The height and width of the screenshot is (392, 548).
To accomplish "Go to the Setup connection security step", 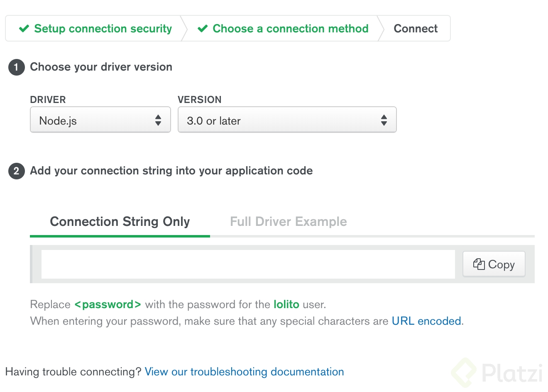I will (103, 29).
